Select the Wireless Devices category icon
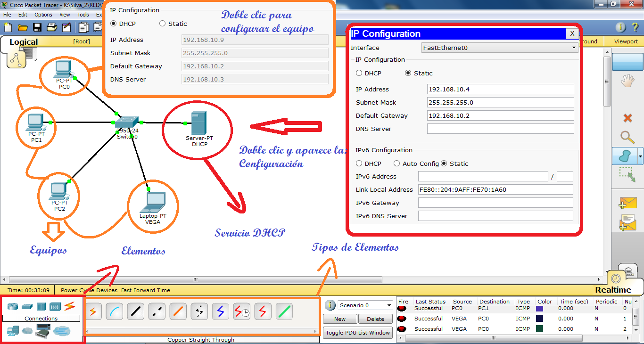The image size is (644, 344). pos(55,307)
